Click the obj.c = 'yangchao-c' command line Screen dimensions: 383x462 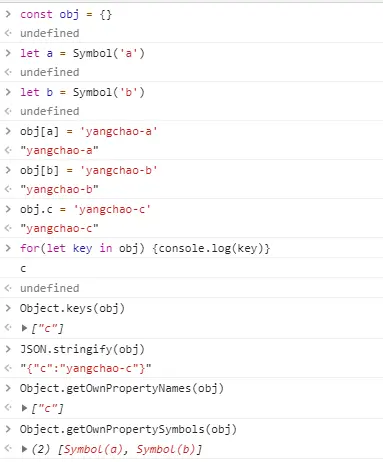(85, 209)
